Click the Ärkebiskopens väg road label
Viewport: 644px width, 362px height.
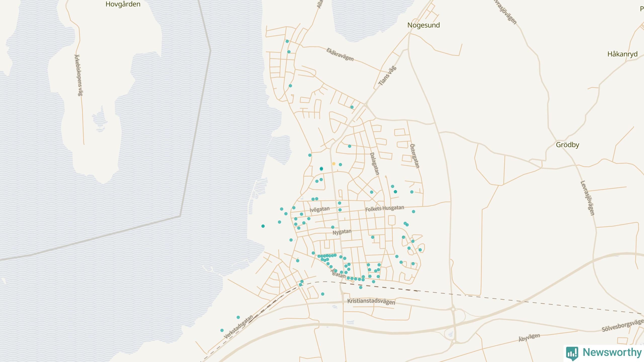pyautogui.click(x=78, y=75)
